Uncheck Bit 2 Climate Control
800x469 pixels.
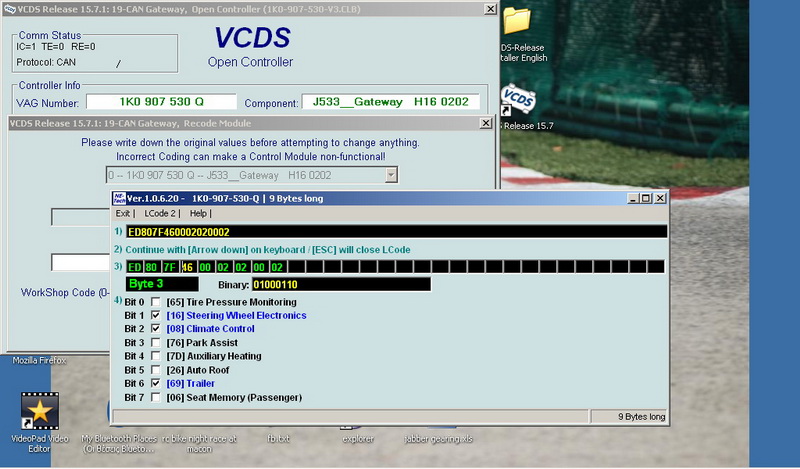click(156, 329)
